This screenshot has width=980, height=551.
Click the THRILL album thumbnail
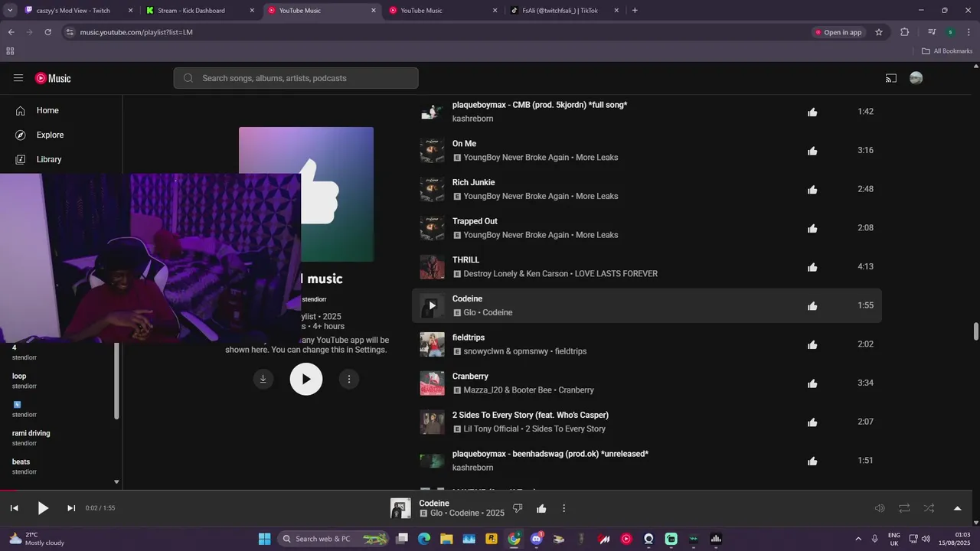(432, 267)
